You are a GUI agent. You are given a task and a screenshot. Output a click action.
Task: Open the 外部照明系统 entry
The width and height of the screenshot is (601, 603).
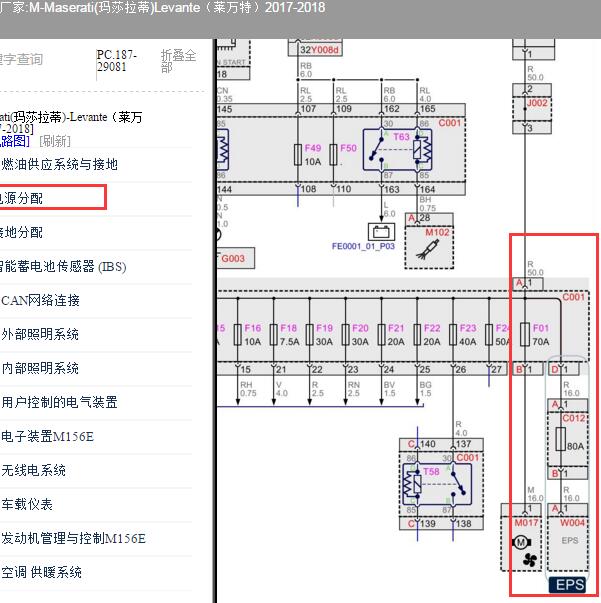point(40,334)
